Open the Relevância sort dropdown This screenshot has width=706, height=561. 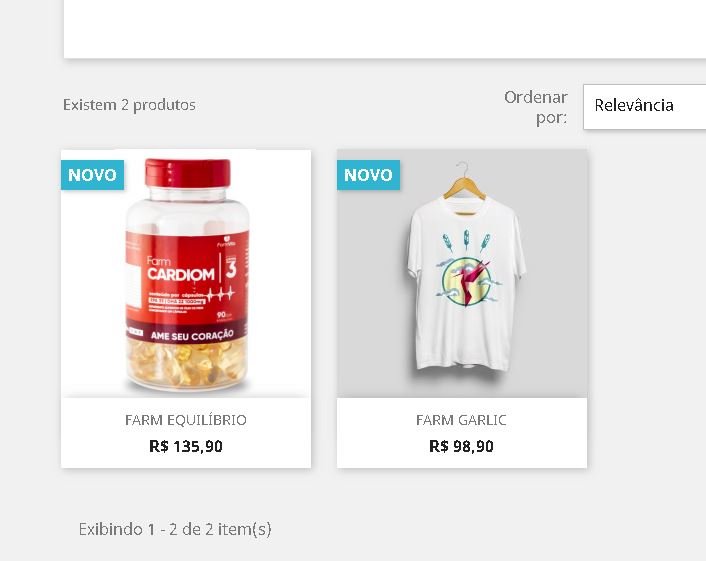[x=645, y=107]
